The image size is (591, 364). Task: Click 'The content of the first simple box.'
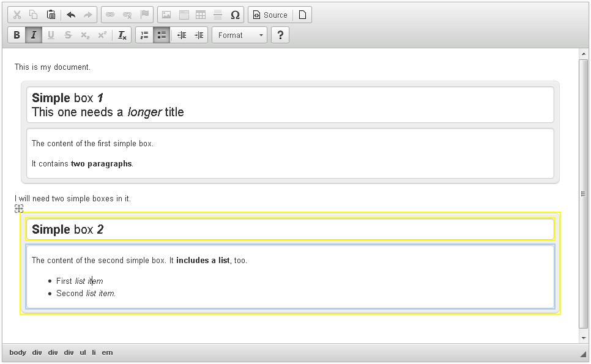(92, 144)
